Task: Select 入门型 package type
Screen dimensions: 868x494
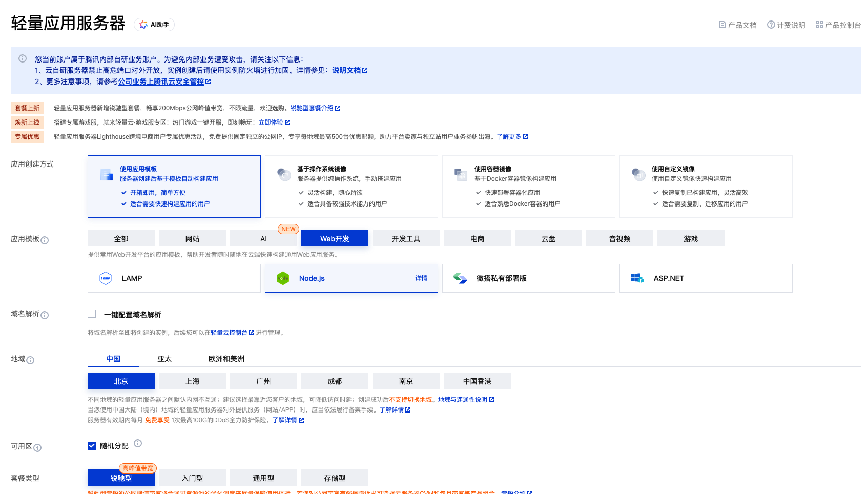Action: (192, 478)
